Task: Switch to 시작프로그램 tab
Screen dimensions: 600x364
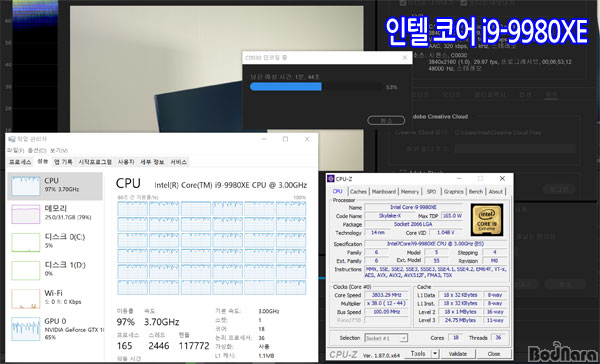Action: pyautogui.click(x=95, y=162)
